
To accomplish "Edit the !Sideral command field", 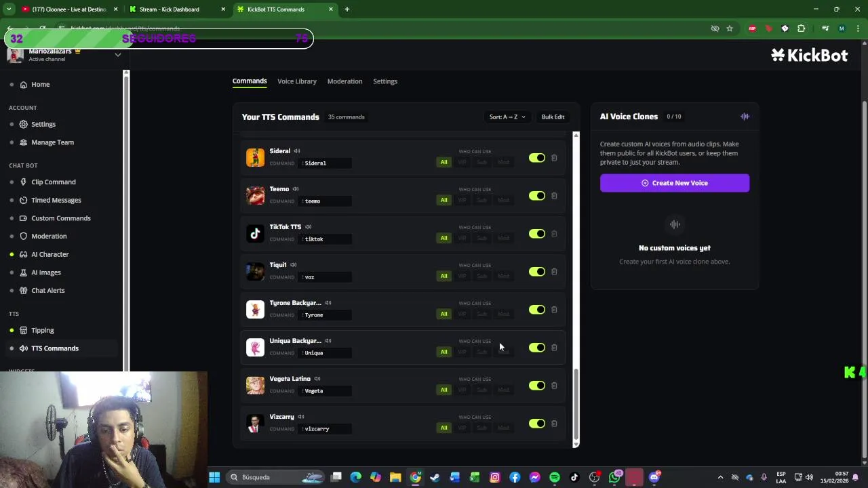I will pos(325,163).
